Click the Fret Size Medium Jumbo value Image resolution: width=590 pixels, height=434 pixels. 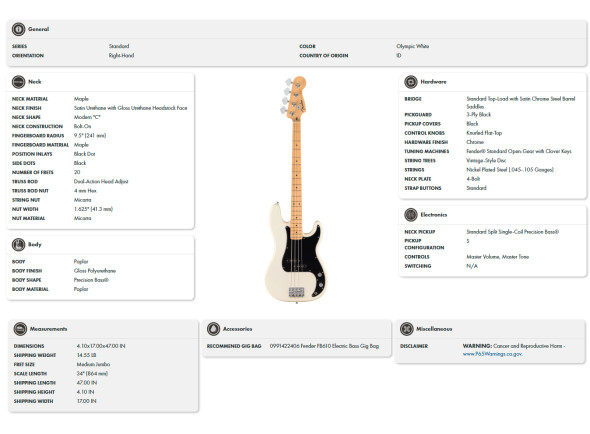[93, 364]
